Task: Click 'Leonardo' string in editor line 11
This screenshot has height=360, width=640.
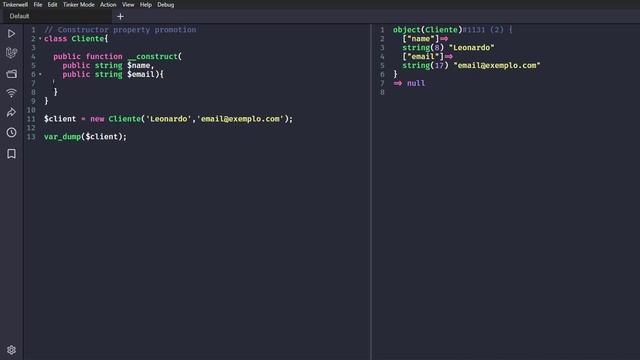Action: click(169, 119)
